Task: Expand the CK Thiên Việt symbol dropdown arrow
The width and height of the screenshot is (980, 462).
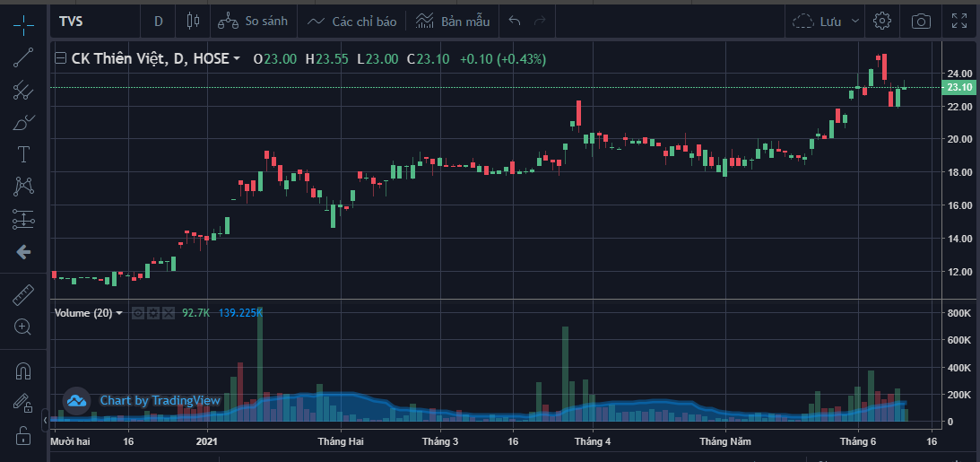Action: coord(237,59)
